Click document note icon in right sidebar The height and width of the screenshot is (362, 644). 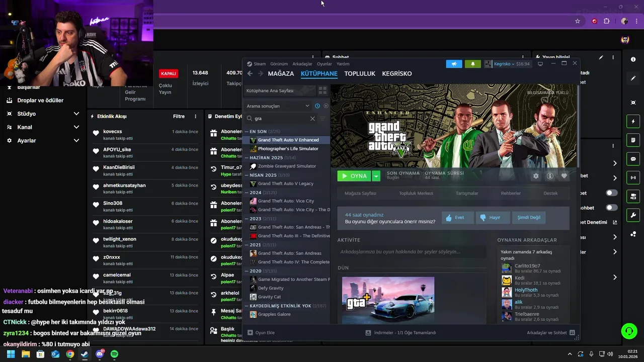tap(633, 140)
